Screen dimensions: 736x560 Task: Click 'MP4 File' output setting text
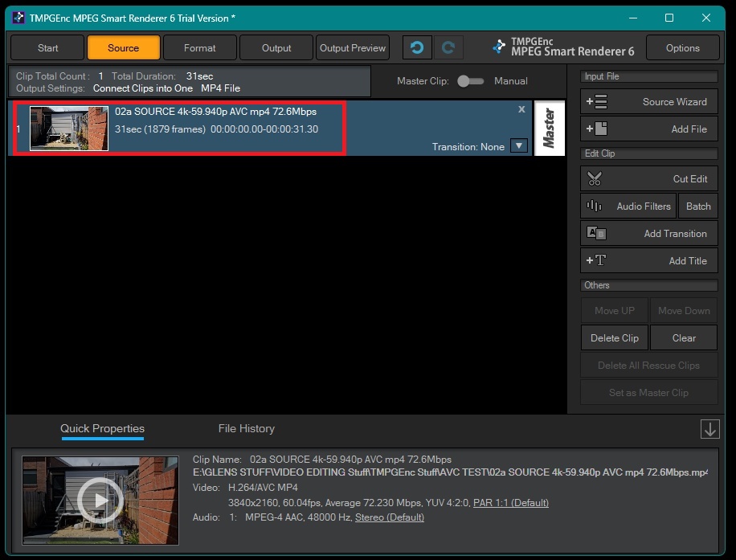[x=221, y=88]
